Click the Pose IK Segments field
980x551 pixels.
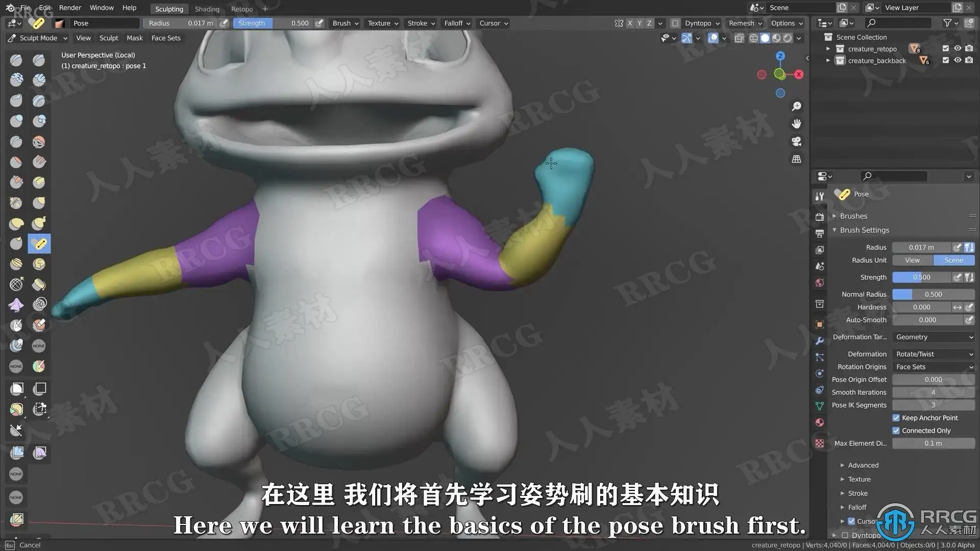(x=933, y=405)
